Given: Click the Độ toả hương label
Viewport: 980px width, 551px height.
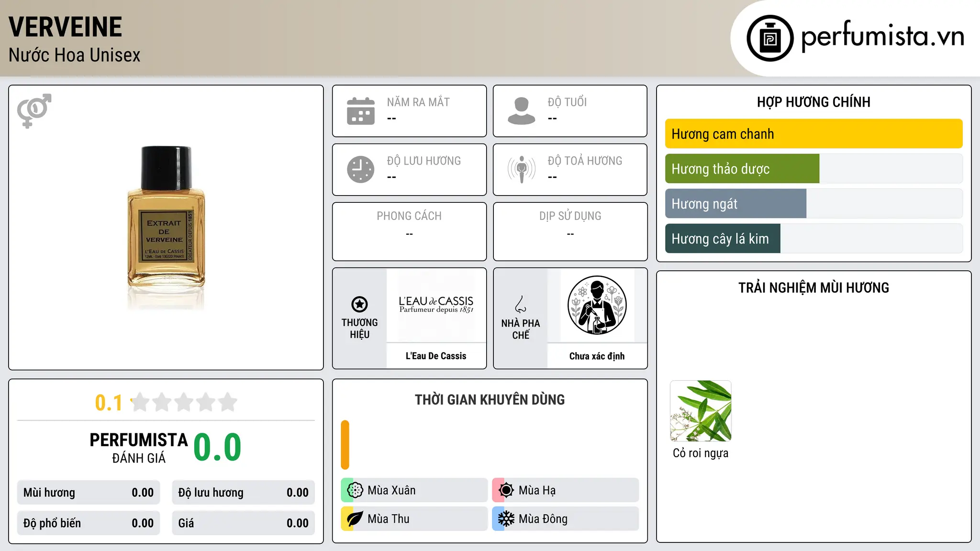Looking at the screenshot, I should click(x=585, y=161).
